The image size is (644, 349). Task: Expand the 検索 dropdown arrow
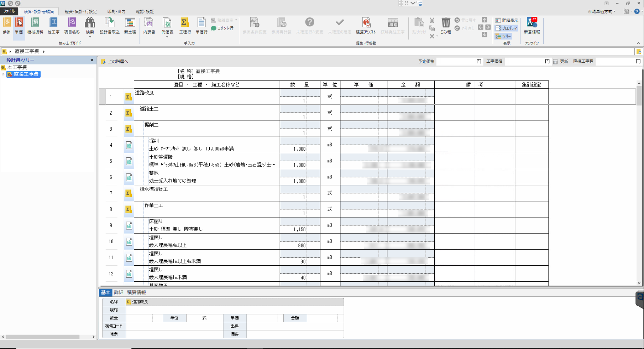pos(90,37)
